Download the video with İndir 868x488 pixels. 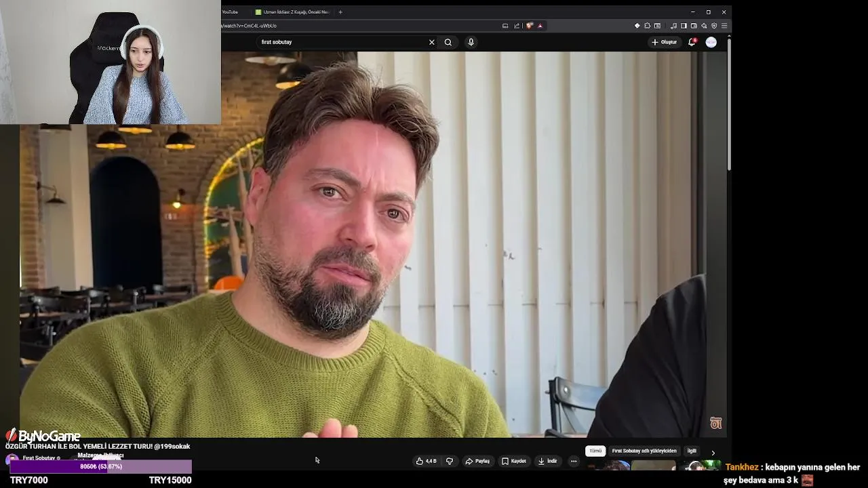pyautogui.click(x=547, y=461)
